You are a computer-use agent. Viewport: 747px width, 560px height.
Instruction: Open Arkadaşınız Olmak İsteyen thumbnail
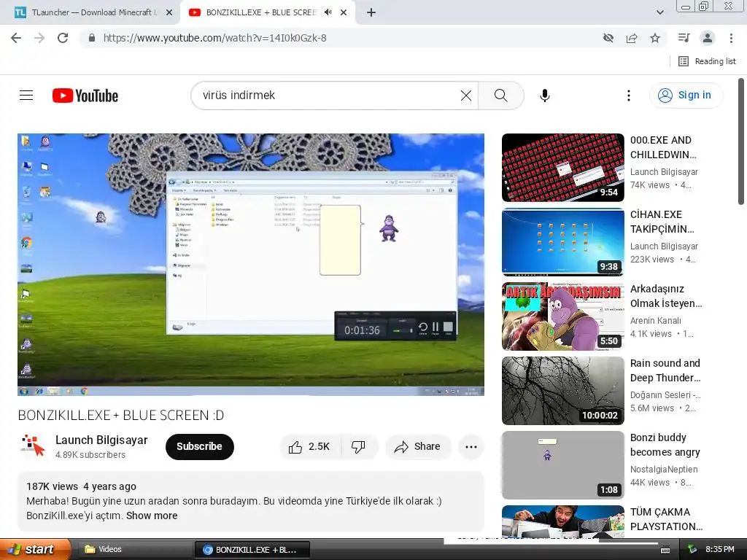tap(563, 316)
